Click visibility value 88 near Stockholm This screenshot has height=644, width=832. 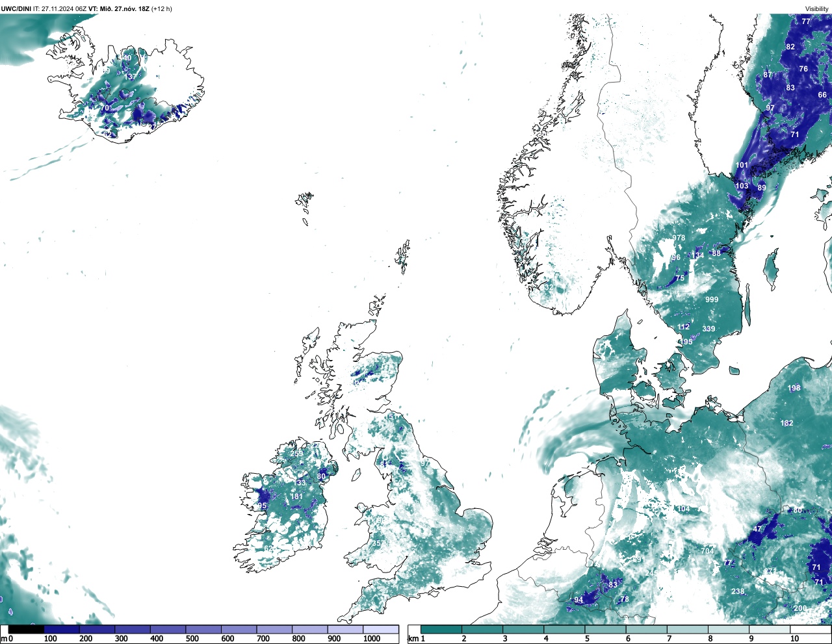pyautogui.click(x=716, y=253)
